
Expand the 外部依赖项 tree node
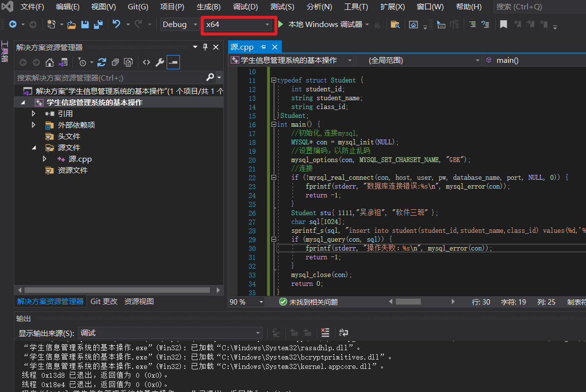[33, 125]
